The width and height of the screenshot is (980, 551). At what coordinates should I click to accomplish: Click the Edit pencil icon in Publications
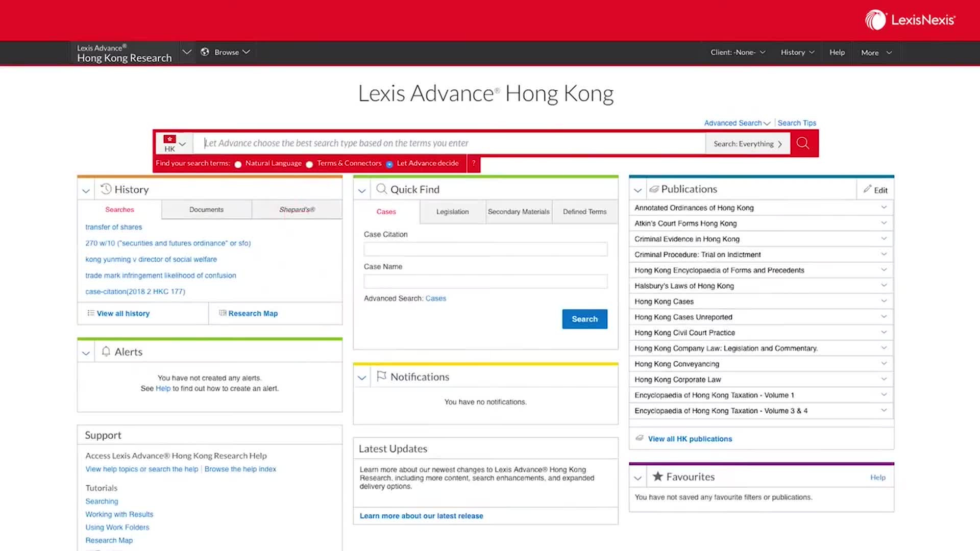click(867, 189)
